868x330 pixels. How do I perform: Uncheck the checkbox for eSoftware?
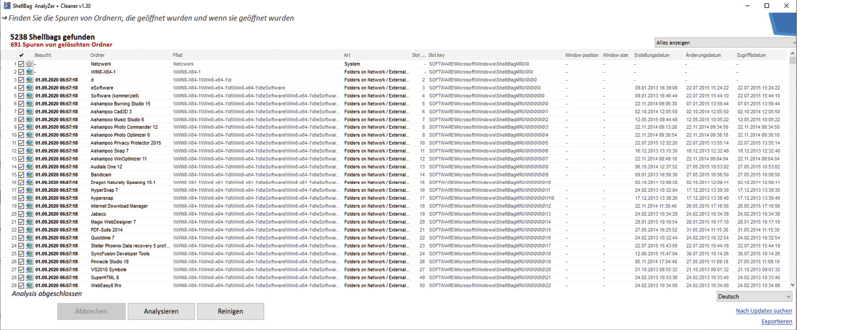click(x=21, y=88)
